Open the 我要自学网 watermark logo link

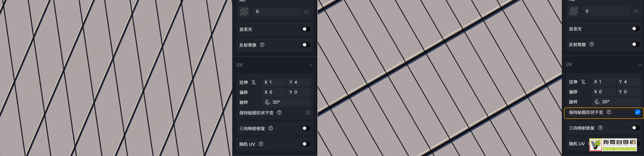point(613,145)
